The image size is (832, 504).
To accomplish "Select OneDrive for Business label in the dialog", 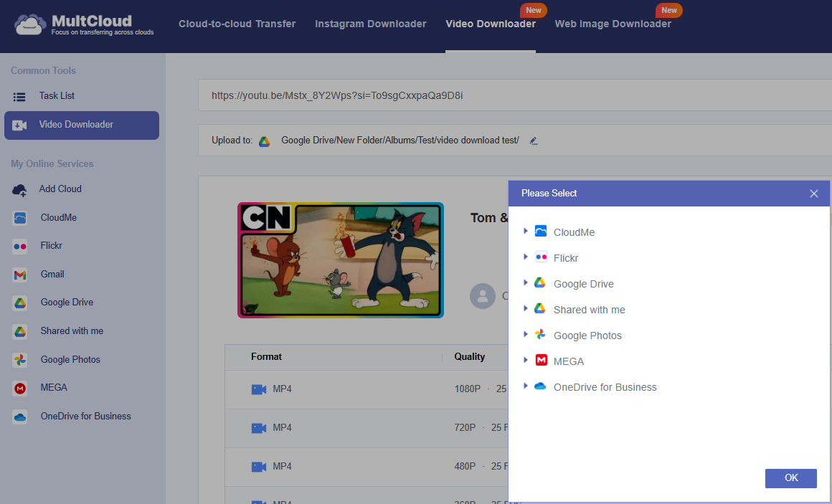I will pyautogui.click(x=605, y=387).
